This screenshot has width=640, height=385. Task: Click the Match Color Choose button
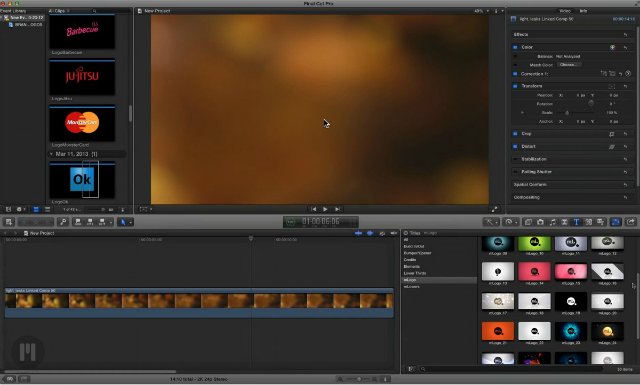(x=568, y=65)
